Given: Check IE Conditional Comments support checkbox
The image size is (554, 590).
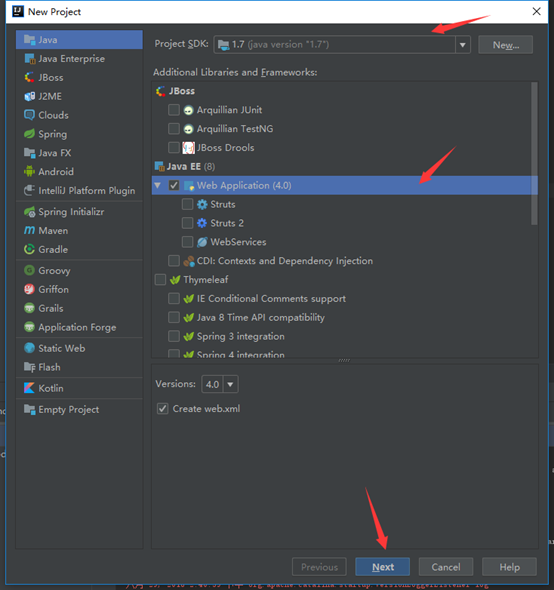Looking at the screenshot, I should [x=174, y=298].
